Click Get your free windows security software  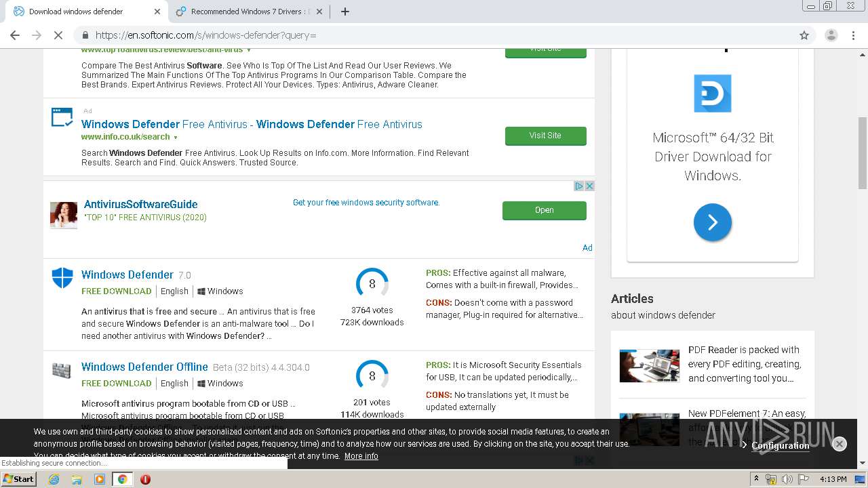click(366, 203)
